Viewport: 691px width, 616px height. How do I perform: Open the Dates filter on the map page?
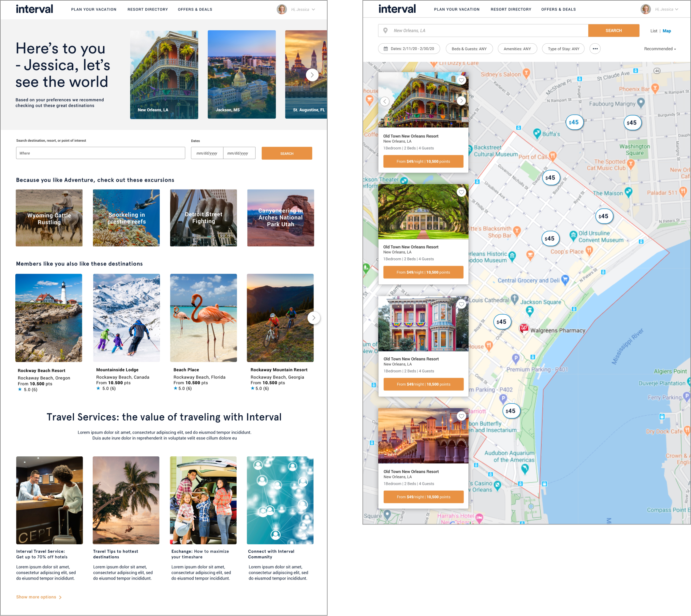pyautogui.click(x=409, y=49)
